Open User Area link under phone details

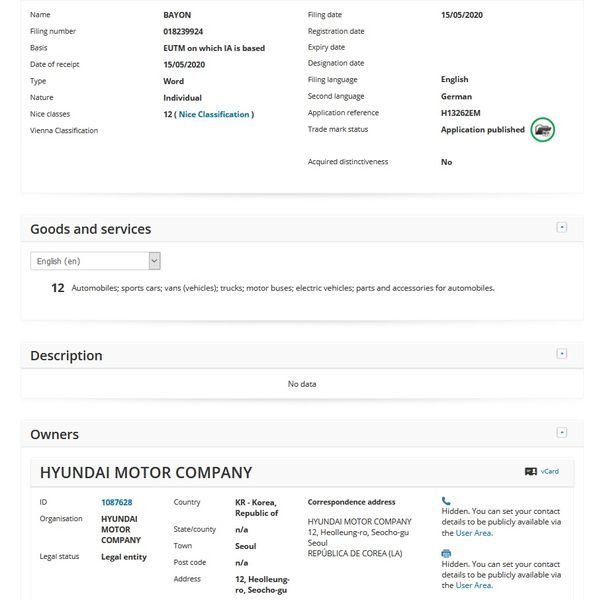click(474, 533)
